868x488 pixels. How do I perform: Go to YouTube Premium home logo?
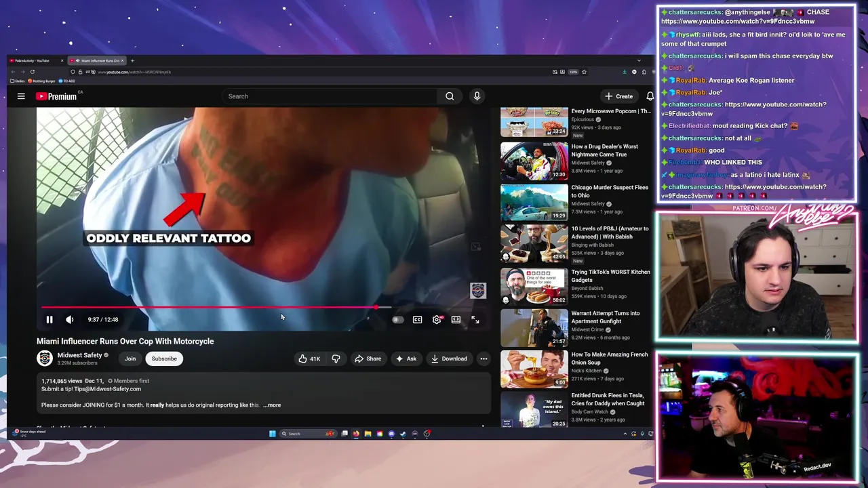point(56,96)
